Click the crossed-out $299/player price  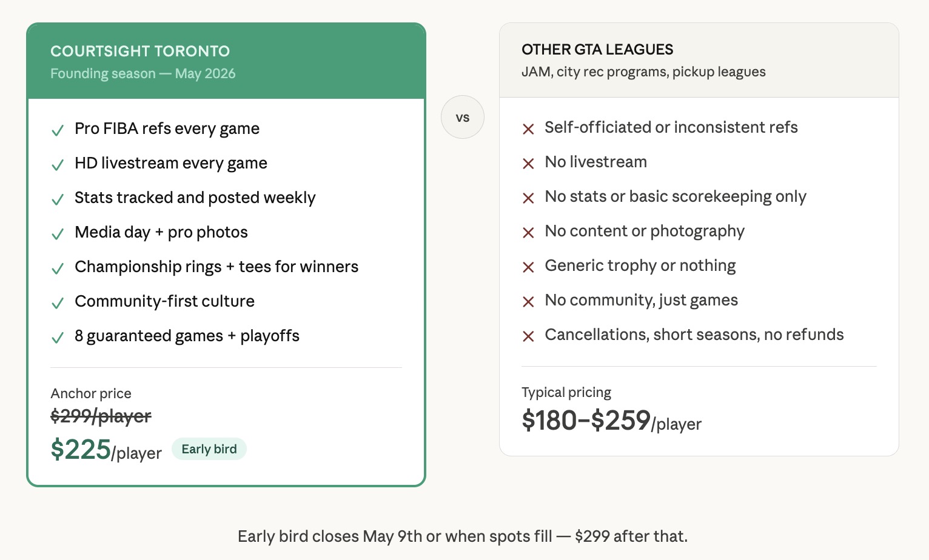tap(101, 416)
